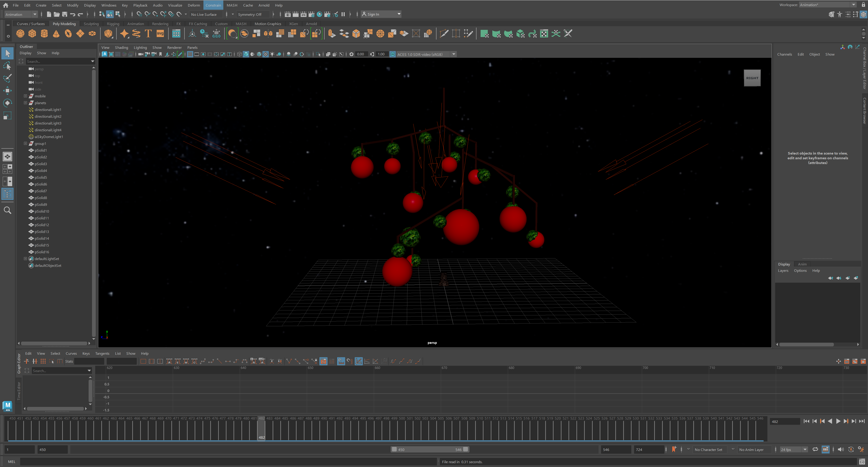Click the Freeze Transformations snowflake icon

click(216, 34)
